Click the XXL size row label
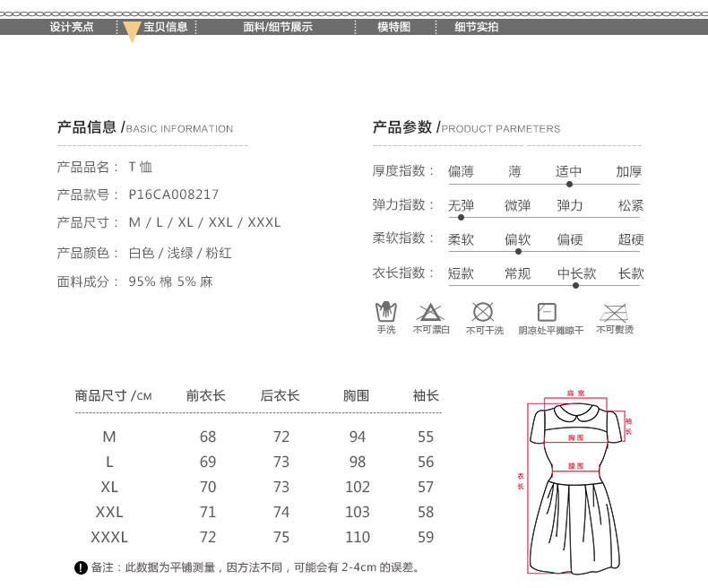Image resolution: width=708 pixels, height=588 pixels. (109, 512)
